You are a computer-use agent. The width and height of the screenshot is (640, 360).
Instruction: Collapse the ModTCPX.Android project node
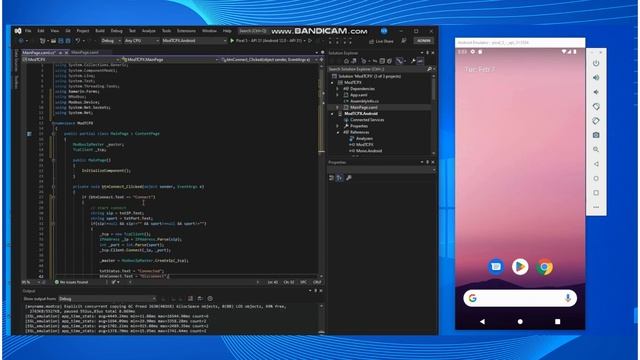click(332, 113)
